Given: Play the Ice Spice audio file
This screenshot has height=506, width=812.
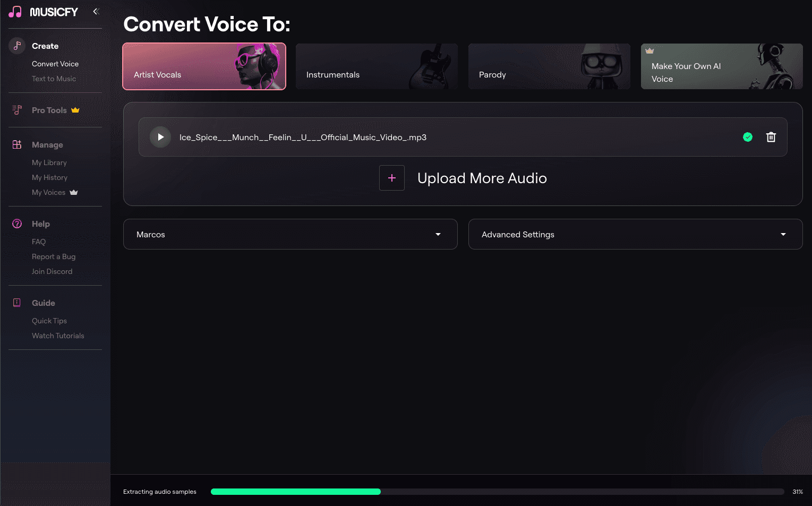Looking at the screenshot, I should (160, 137).
